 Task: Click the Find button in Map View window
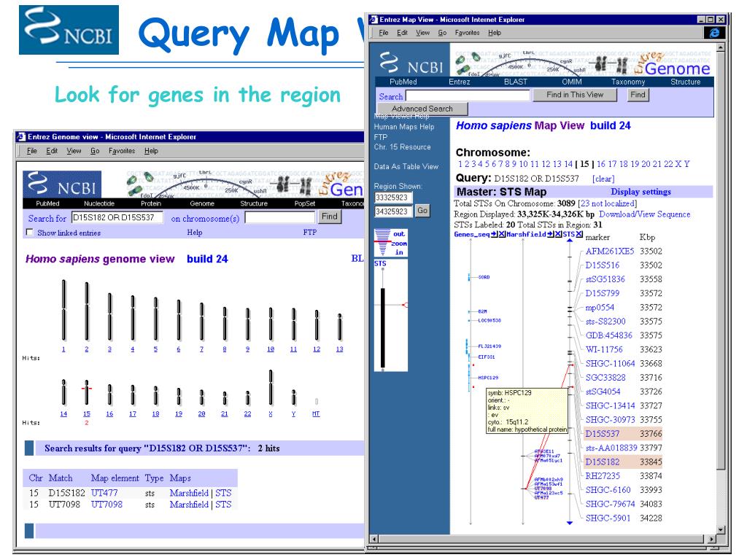pos(638,95)
